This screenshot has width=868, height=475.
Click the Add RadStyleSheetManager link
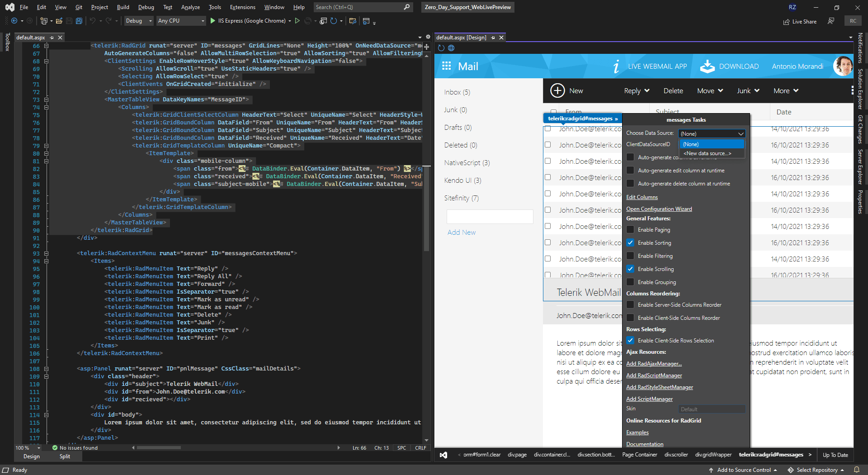point(660,387)
